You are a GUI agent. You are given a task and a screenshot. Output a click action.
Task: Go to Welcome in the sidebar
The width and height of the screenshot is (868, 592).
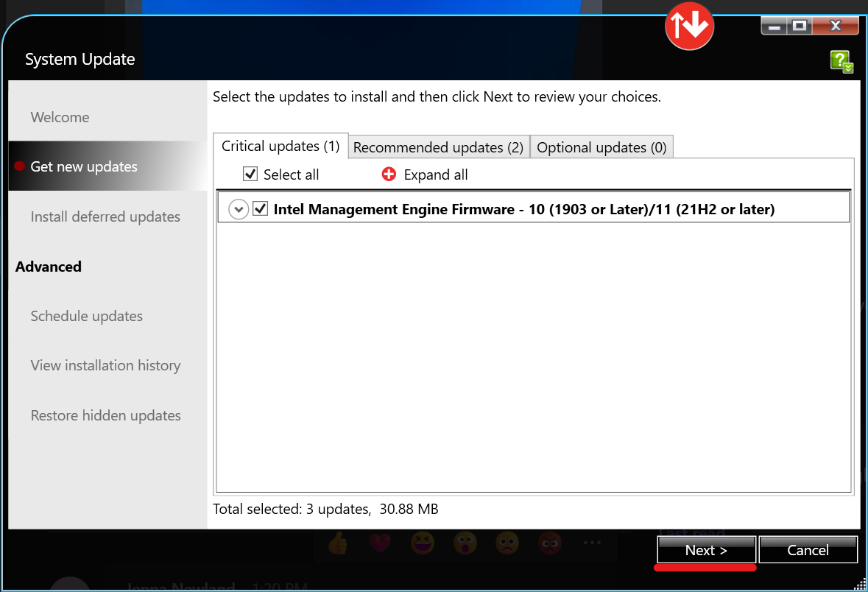tap(60, 117)
